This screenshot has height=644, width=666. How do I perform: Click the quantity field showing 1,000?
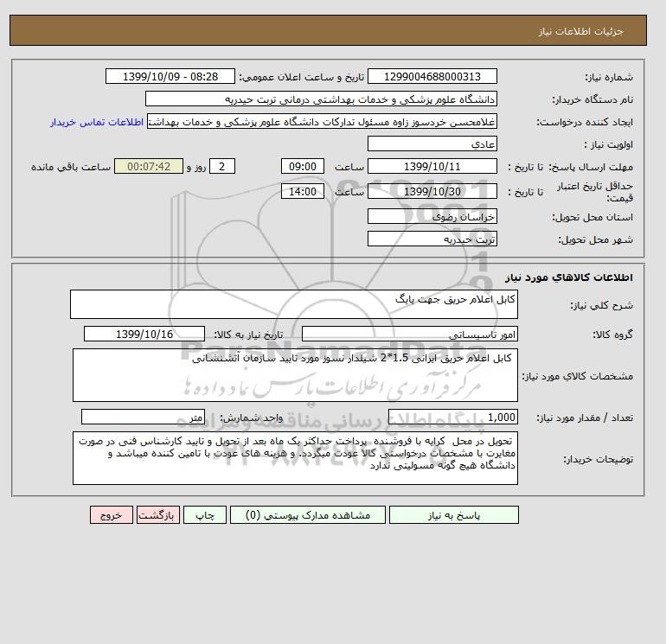point(452,417)
